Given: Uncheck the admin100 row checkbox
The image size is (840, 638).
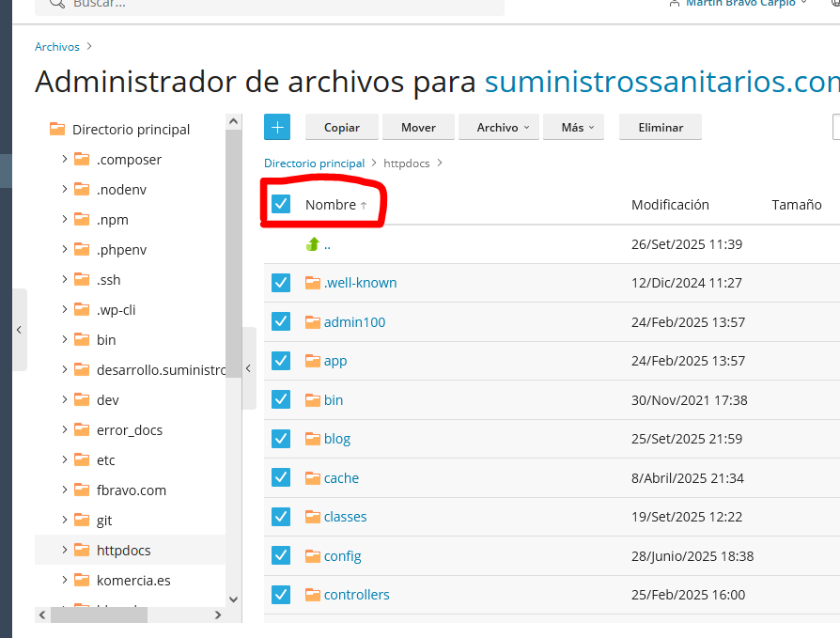Looking at the screenshot, I should tap(280, 321).
